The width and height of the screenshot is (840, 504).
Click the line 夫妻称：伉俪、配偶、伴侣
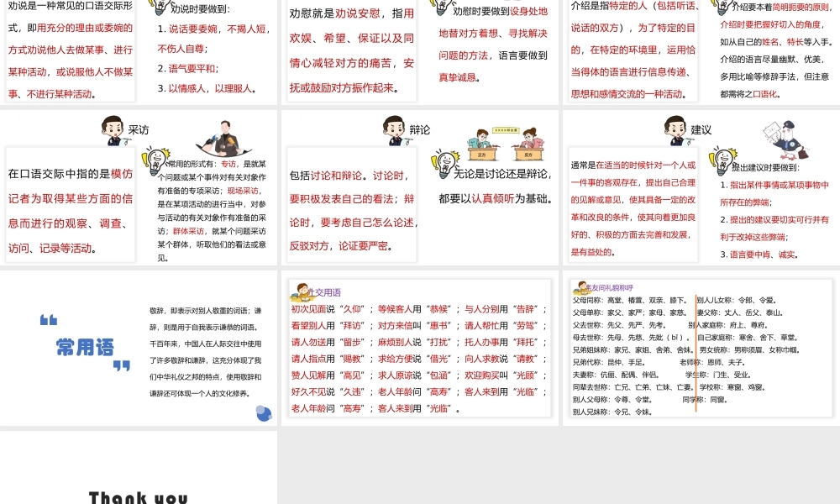616,375
